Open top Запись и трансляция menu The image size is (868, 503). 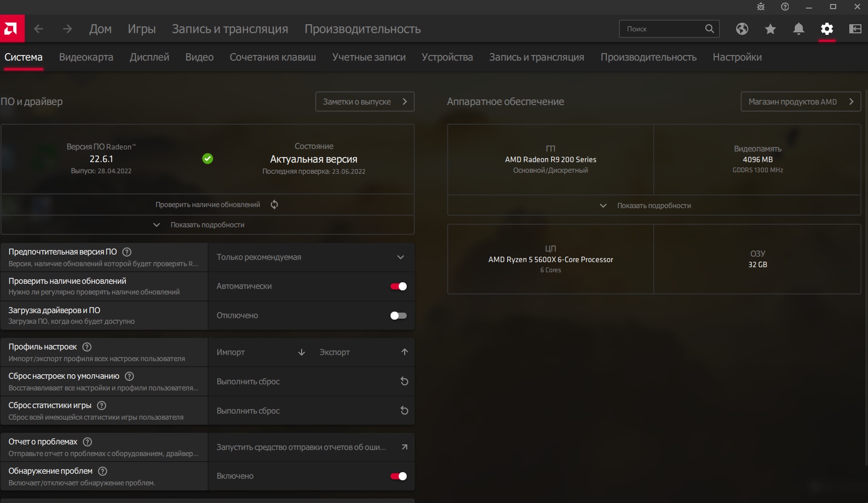pos(230,29)
